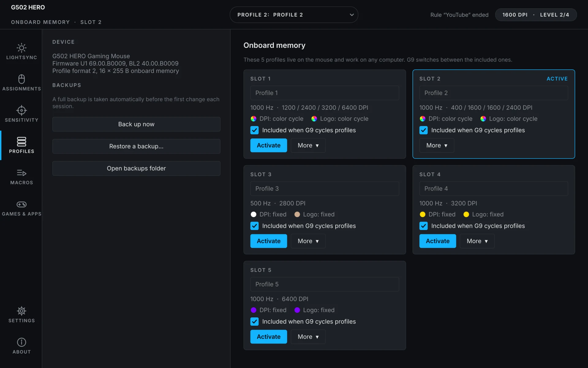Toggle Slot 5 included in G9 cycle

(x=254, y=322)
